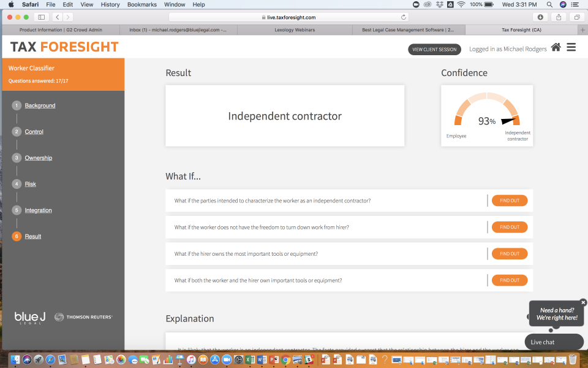This screenshot has width=588, height=368.
Task: Go to Control step in sidebar
Action: pos(34,132)
